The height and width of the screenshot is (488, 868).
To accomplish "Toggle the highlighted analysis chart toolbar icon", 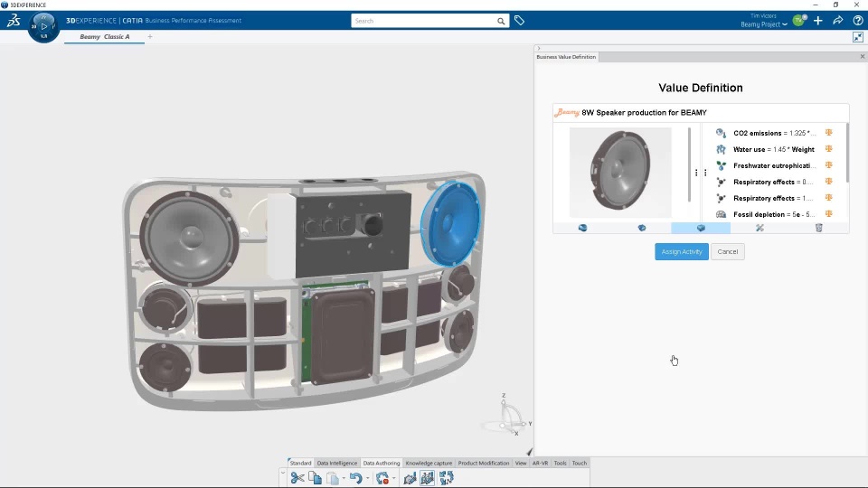I will tap(428, 478).
